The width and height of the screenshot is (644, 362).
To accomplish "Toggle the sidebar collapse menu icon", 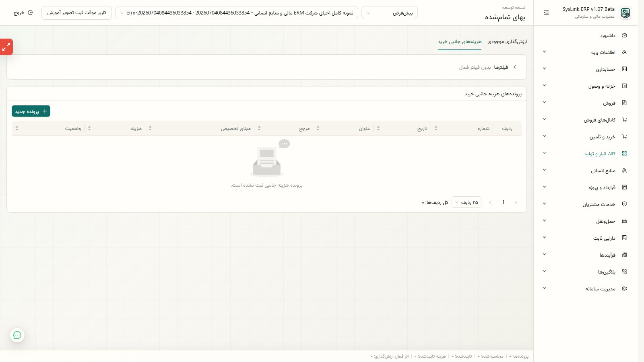I will point(546,13).
